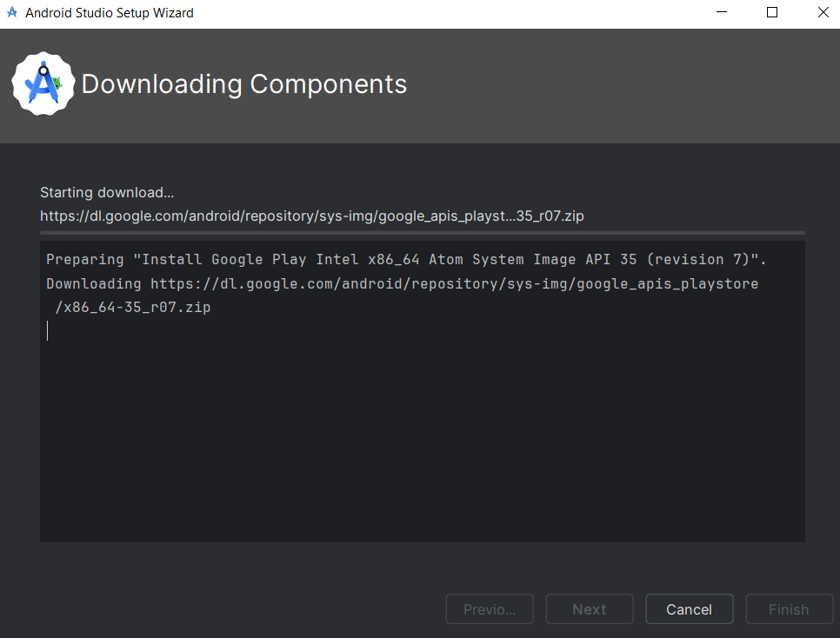Click the Cancel button
The height and width of the screenshot is (638, 840).
click(689, 609)
